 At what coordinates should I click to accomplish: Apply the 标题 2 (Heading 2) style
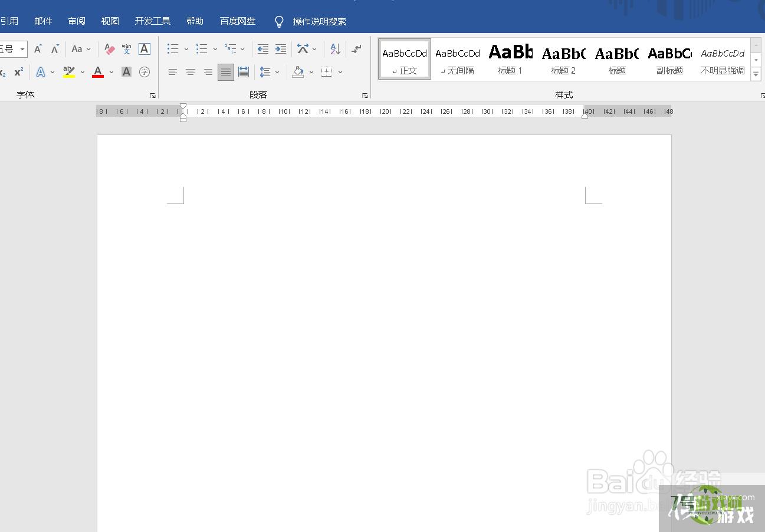tap(563, 59)
